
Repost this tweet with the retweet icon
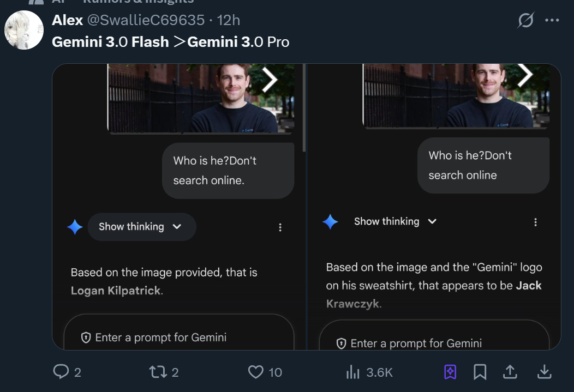[x=157, y=372]
